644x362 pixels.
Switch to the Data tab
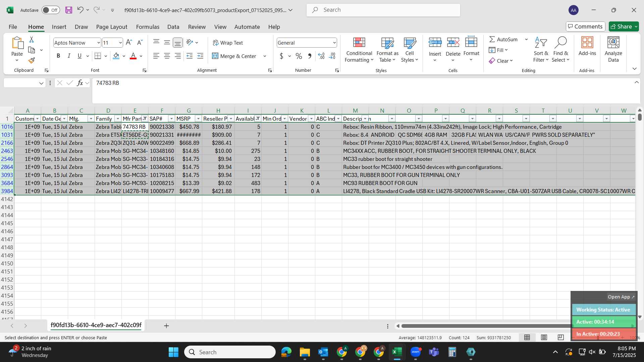(173, 27)
